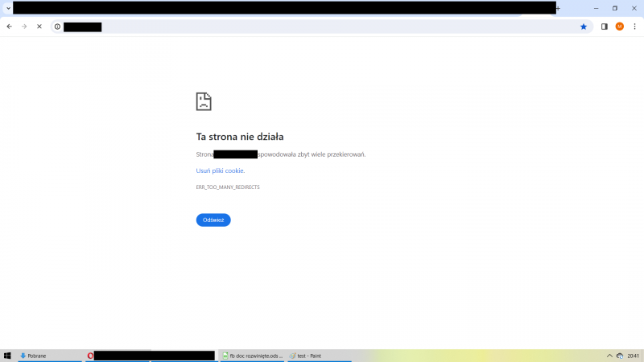Viewport: 644px width, 362px height.
Task: Click the Usuń pliki cookie link
Action: 220,171
